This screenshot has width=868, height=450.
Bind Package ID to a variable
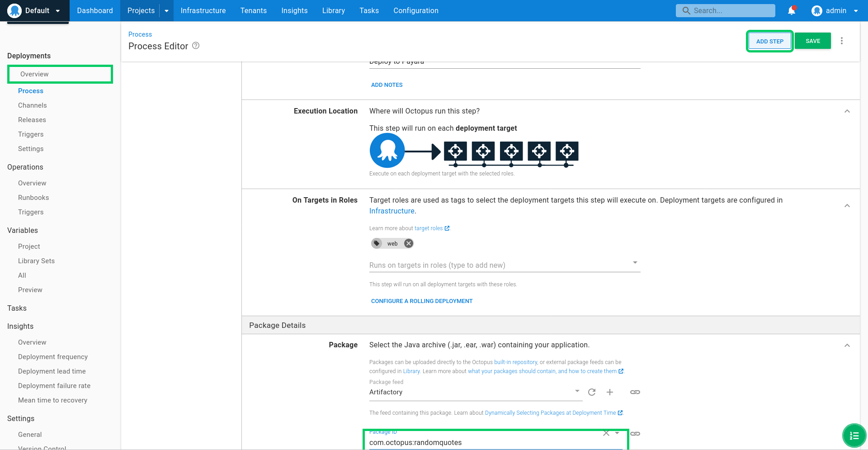tap(635, 434)
